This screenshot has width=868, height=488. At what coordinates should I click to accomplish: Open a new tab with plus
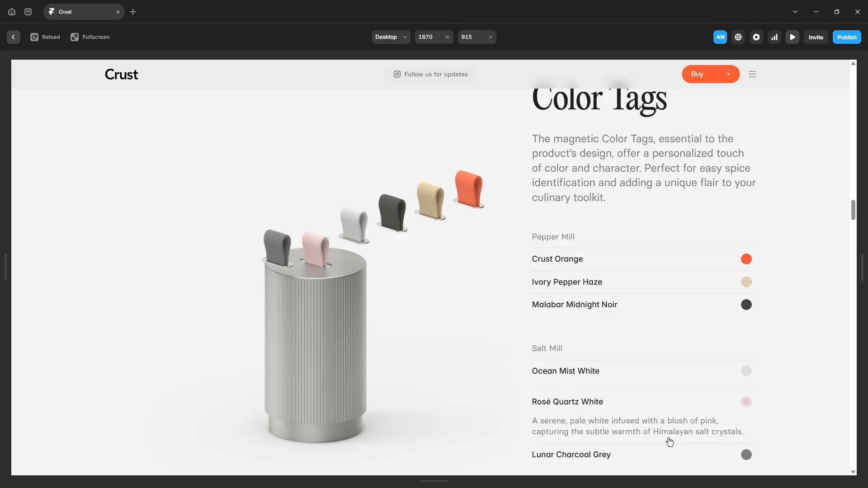point(133,12)
